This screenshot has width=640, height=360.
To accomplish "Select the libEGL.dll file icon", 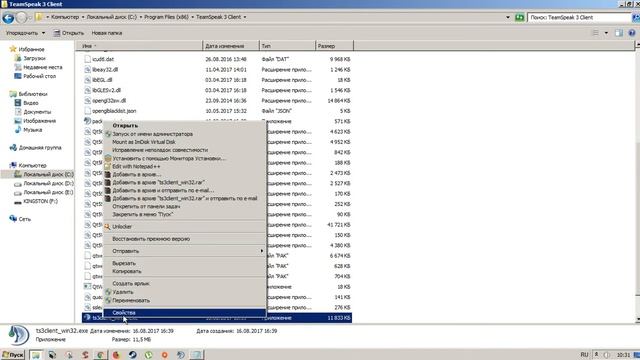I will (87, 80).
